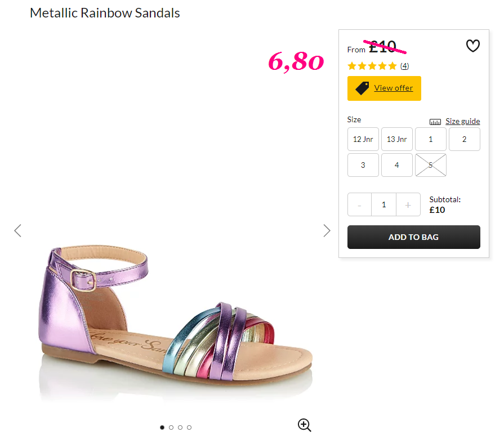Show previous product image with left arrow

(x=17, y=230)
